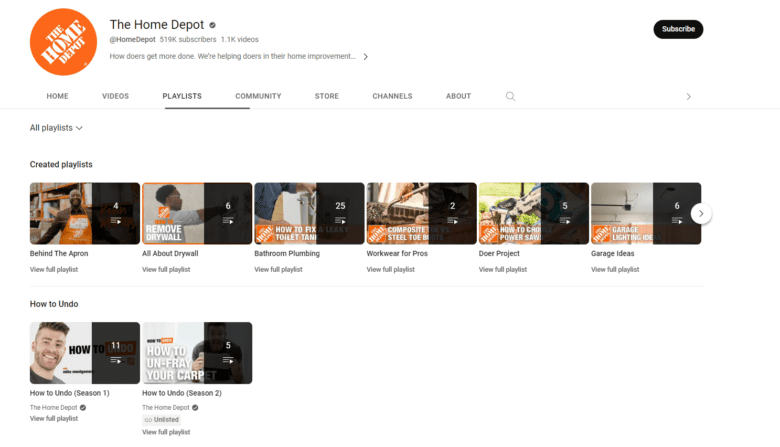Viewport: 780px width, 447px height.
Task: Advance the Created playlists carousel with next arrow
Action: point(701,213)
